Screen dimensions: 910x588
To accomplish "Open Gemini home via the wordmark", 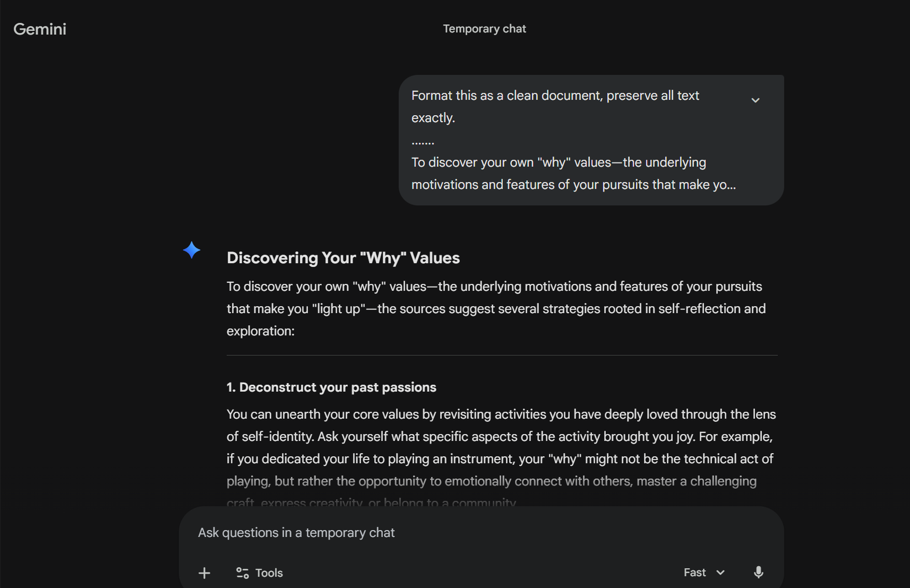I will (39, 29).
